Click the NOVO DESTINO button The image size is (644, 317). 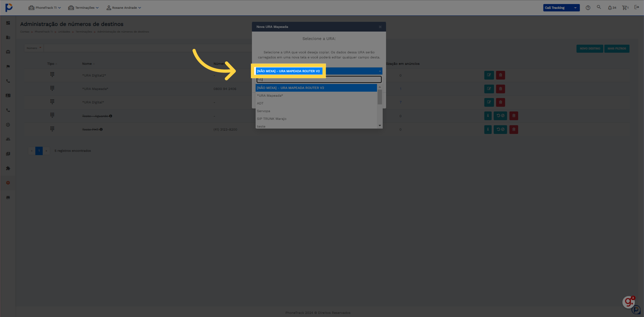590,49
